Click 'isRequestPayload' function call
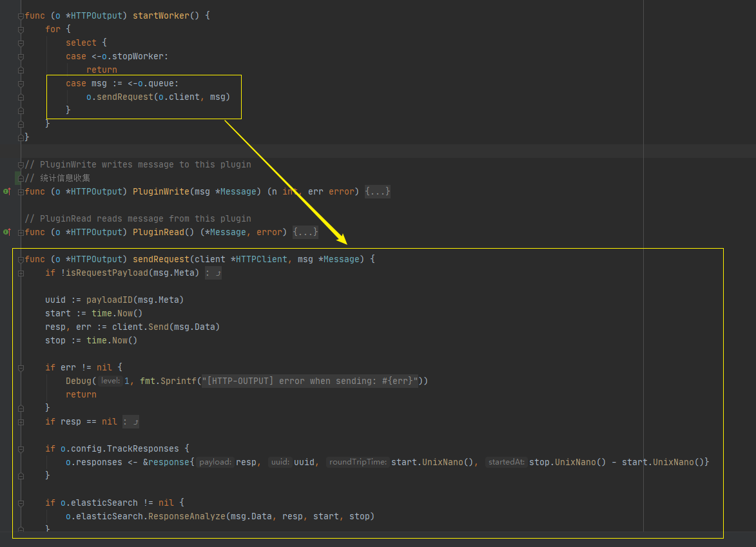This screenshot has width=756, height=547. pos(107,273)
